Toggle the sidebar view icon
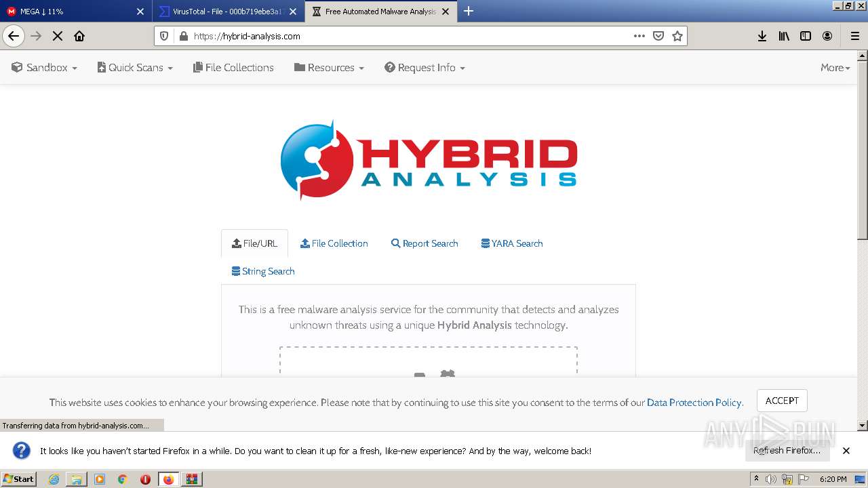Image resolution: width=868 pixels, height=488 pixels. pos(806,36)
